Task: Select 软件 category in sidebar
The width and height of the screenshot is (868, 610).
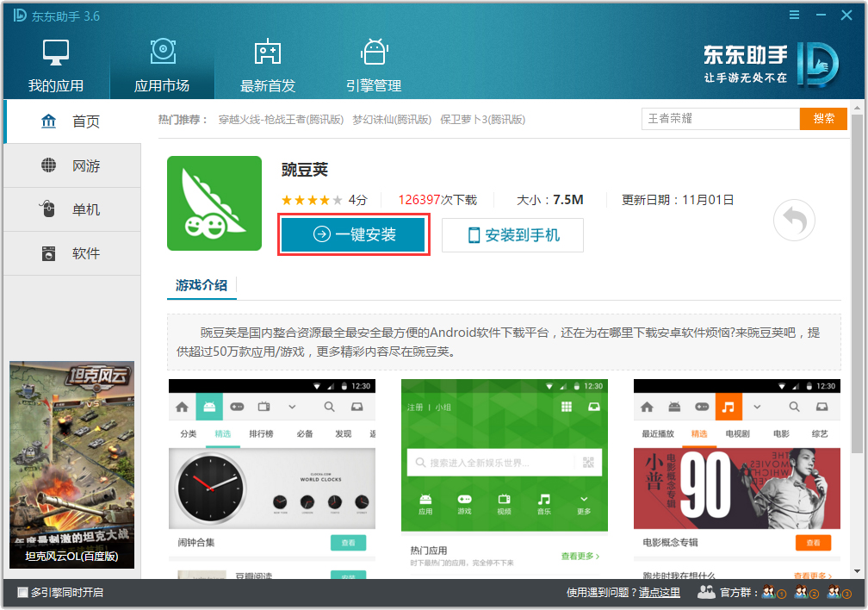Action: point(72,253)
